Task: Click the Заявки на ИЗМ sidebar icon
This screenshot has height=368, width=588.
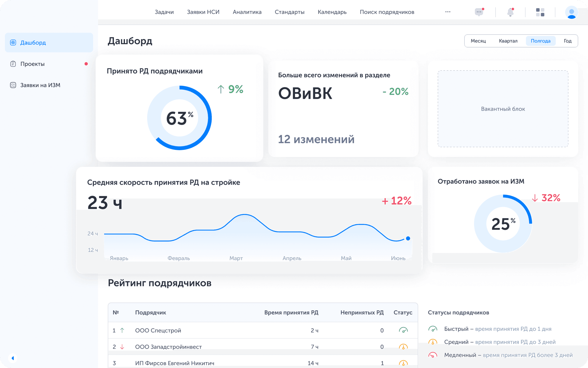Action: pos(13,85)
